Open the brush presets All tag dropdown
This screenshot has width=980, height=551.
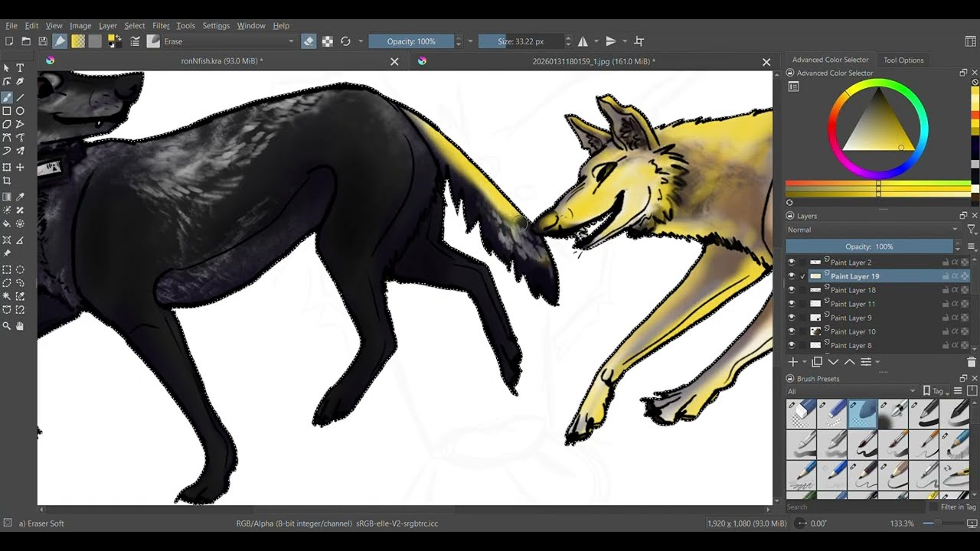coord(851,391)
